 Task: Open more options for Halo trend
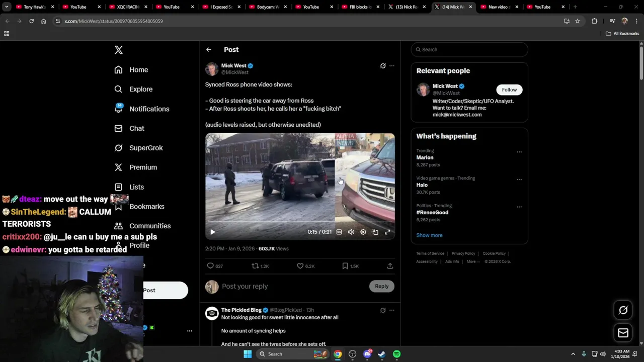coord(519,179)
